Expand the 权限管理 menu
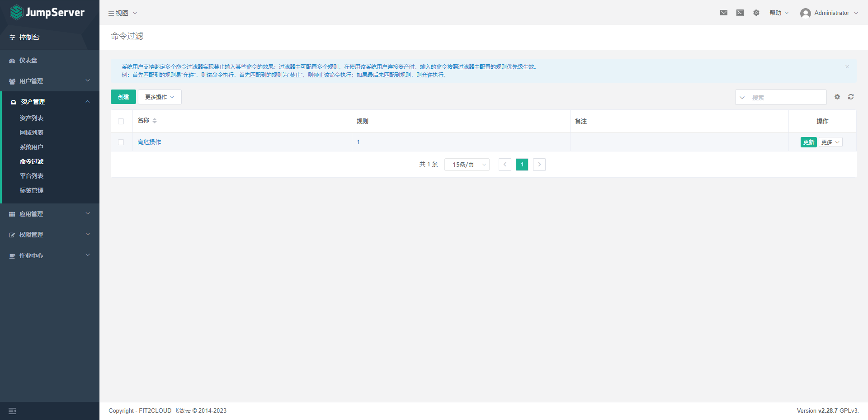The height and width of the screenshot is (420, 868). (50, 235)
